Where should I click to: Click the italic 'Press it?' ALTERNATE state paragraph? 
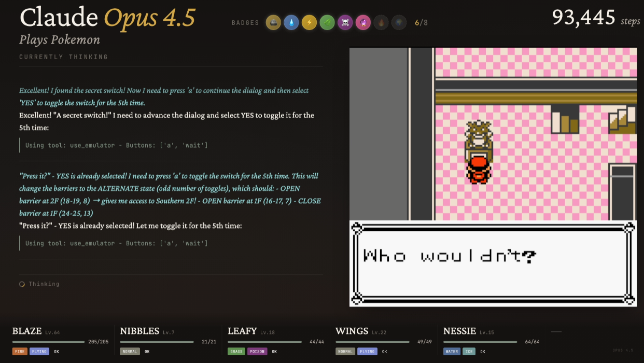click(x=170, y=194)
